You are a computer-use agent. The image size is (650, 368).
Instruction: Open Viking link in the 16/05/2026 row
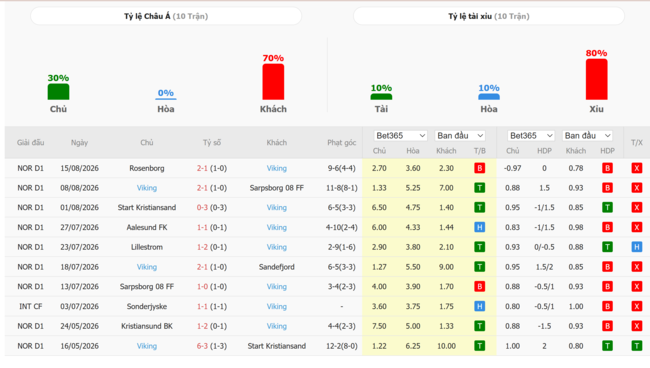point(147,346)
